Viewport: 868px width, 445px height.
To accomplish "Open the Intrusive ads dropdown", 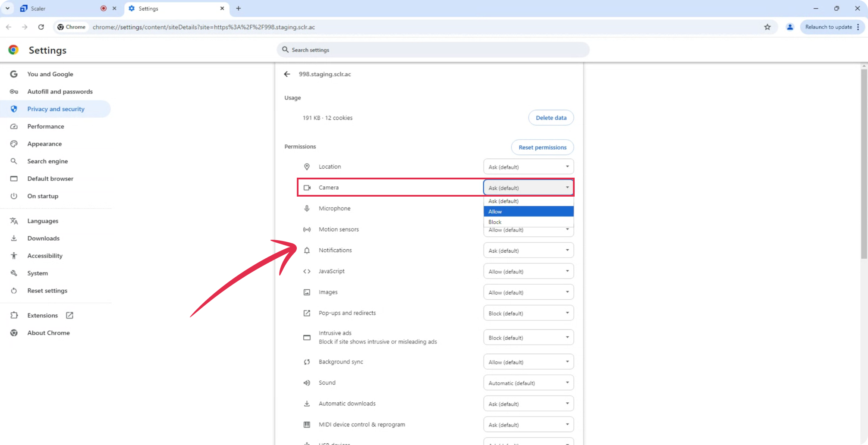I will pyautogui.click(x=528, y=338).
